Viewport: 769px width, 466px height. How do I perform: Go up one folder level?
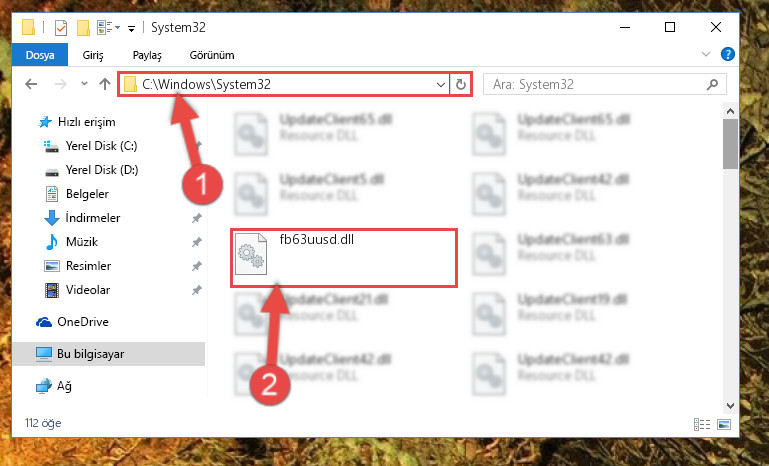click(104, 84)
